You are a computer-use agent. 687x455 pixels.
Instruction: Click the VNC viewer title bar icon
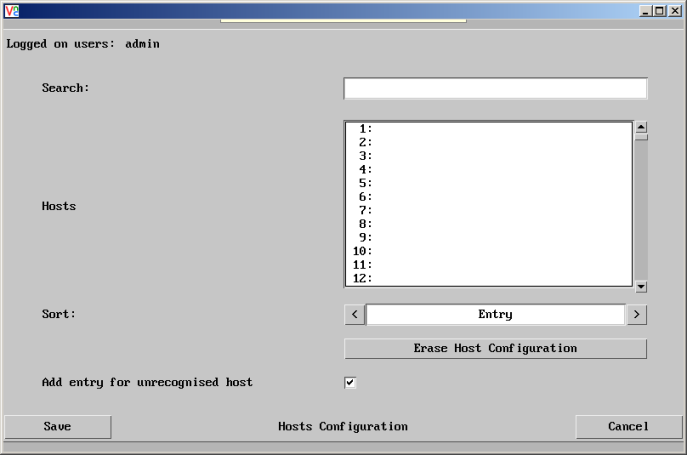tap(12, 11)
